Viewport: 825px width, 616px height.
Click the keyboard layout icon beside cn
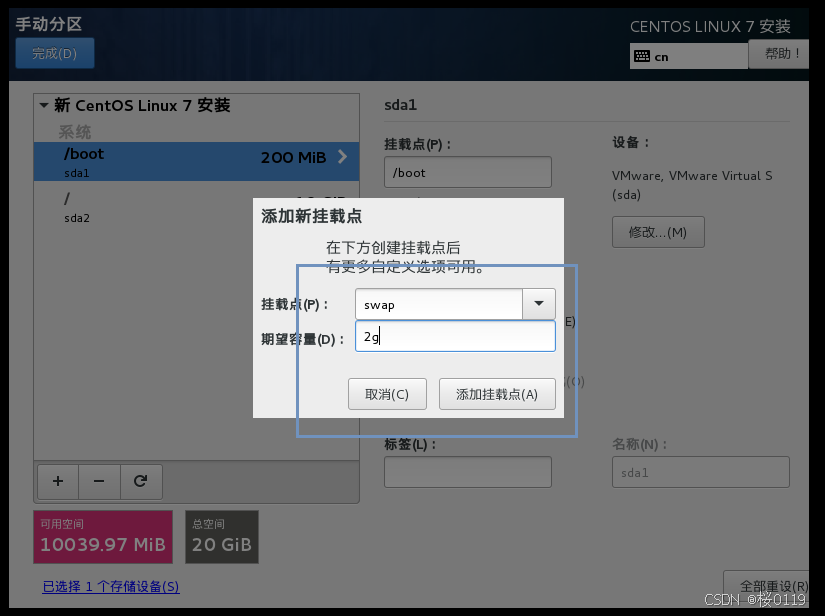[642, 56]
